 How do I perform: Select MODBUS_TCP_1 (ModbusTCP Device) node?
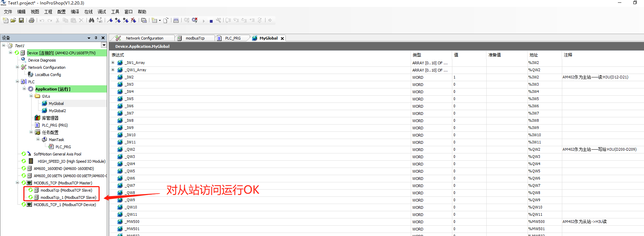[65, 205]
